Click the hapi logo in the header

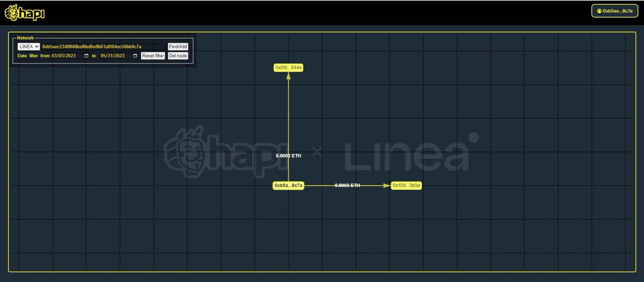click(x=25, y=12)
